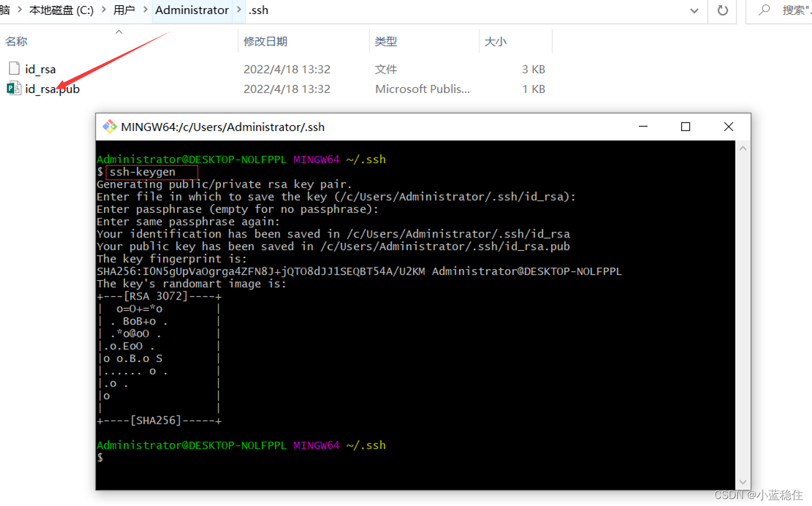Maximize the MINGW64 terminal window

(686, 126)
